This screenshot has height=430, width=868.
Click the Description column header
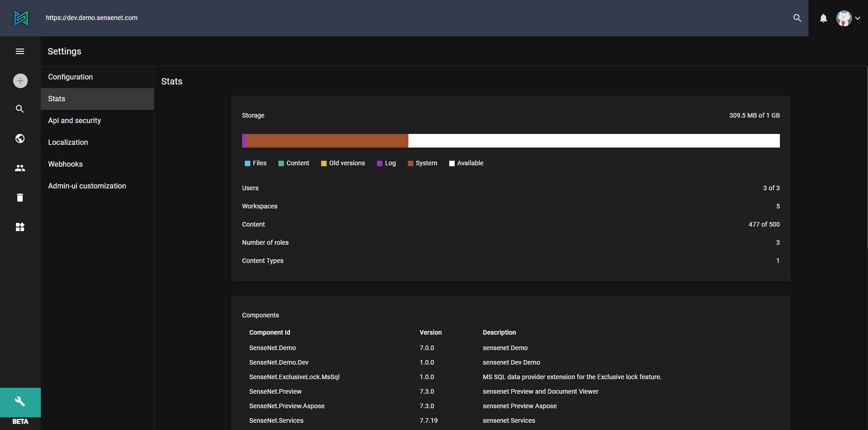[499, 332]
